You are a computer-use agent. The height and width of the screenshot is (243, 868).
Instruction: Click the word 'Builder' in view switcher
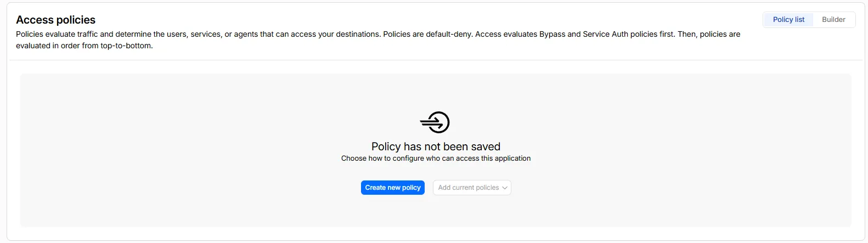coord(833,19)
